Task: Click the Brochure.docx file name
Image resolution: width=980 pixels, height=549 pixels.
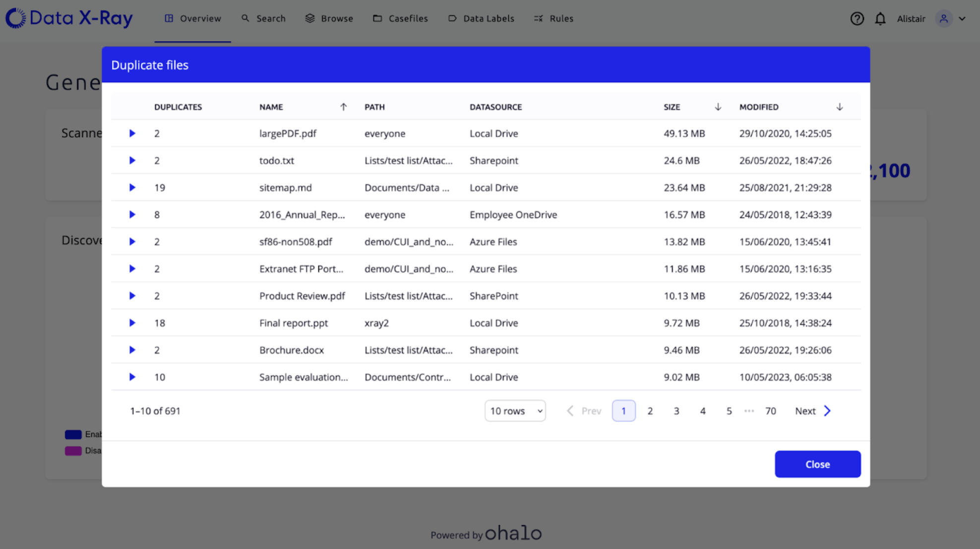Action: [x=291, y=350]
